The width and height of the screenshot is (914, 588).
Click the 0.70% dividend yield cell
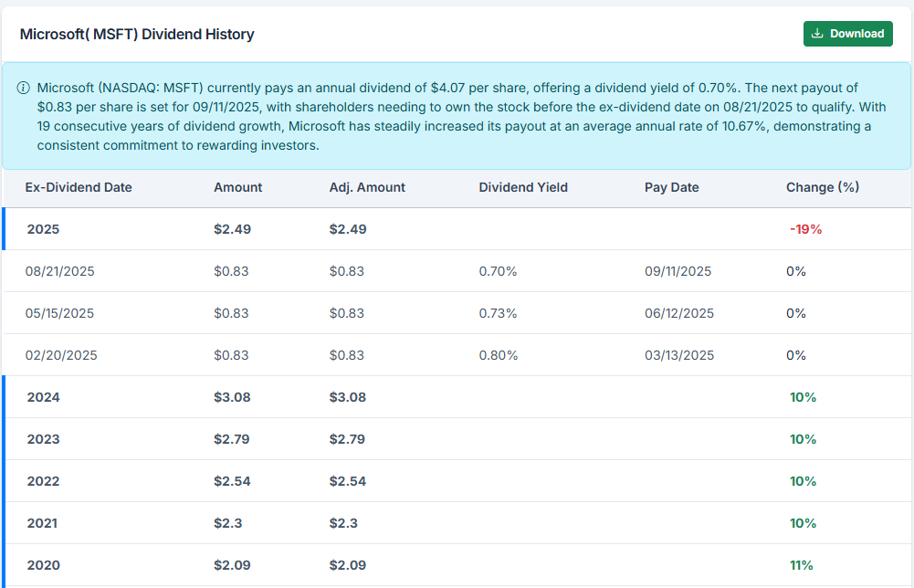pos(498,271)
